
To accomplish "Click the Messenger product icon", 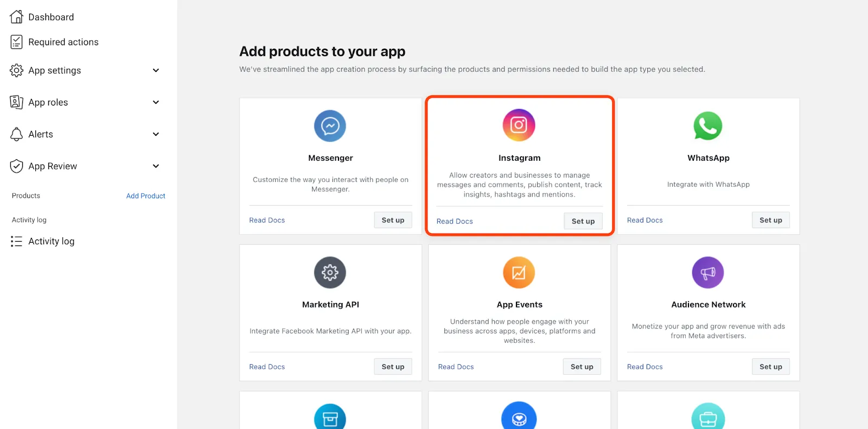I will click(x=330, y=126).
